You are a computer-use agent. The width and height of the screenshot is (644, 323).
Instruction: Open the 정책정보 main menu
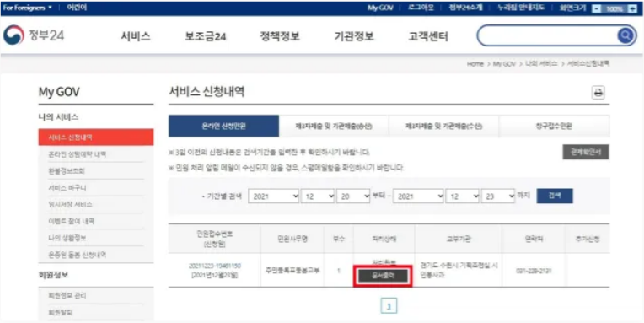click(280, 36)
